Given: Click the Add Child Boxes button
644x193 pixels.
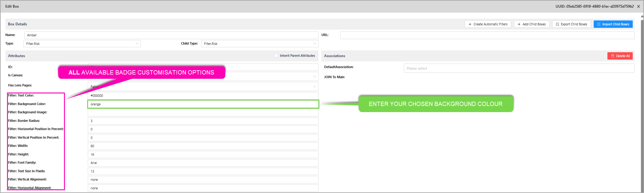Looking at the screenshot, I should click(531, 24).
